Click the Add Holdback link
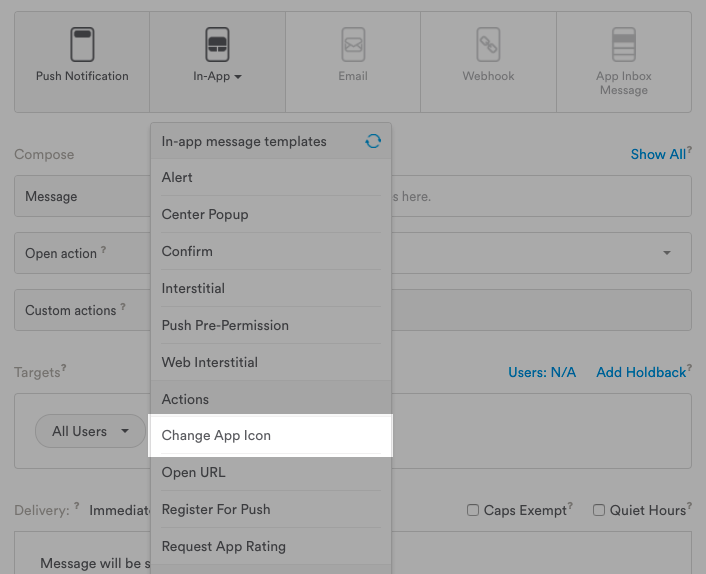Viewport: 706px width, 574px height. point(641,372)
